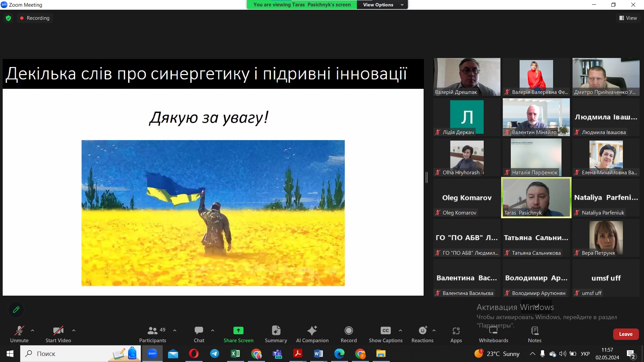Image resolution: width=644 pixels, height=362 pixels.
Task: Select Валерій Дрешпак's video tile
Action: click(467, 77)
